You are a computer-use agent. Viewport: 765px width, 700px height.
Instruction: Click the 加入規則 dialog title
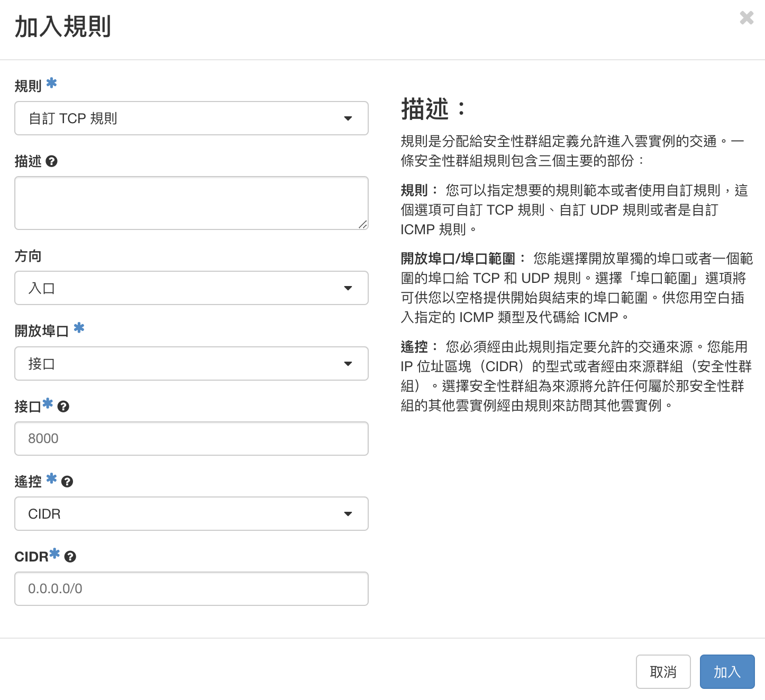tap(63, 27)
